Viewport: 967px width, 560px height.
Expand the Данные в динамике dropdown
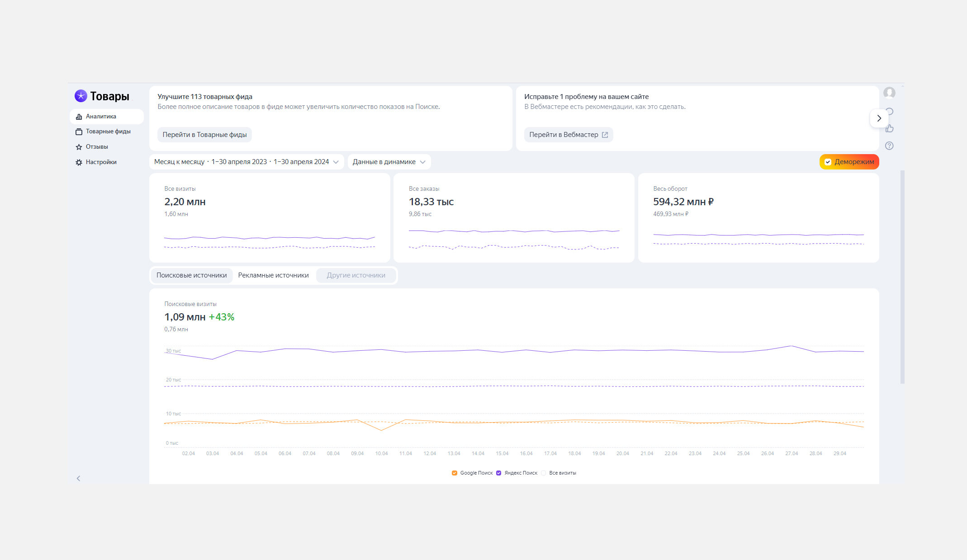coord(389,162)
